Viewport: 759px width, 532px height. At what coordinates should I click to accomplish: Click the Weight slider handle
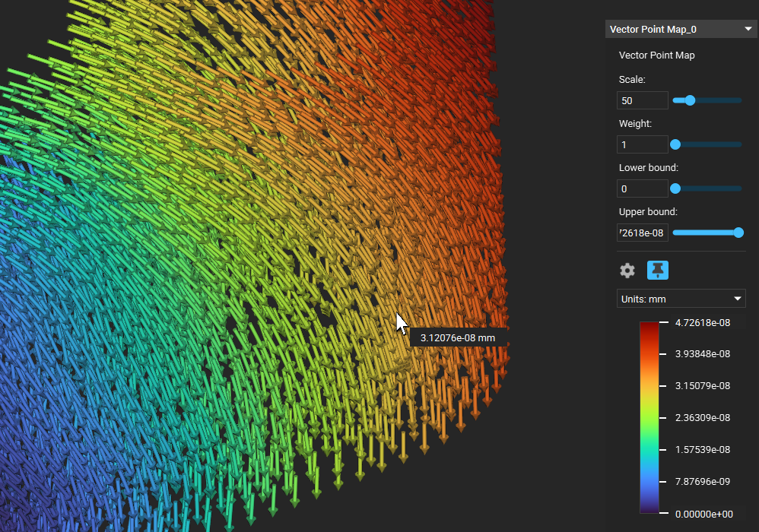(x=675, y=144)
